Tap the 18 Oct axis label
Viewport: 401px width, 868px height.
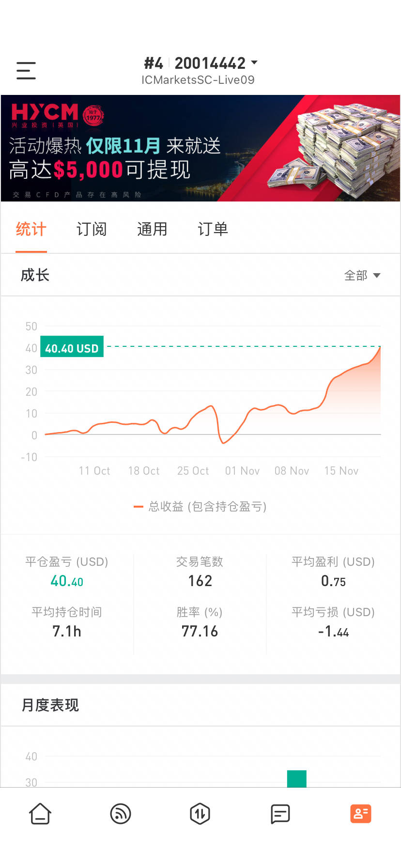click(144, 471)
